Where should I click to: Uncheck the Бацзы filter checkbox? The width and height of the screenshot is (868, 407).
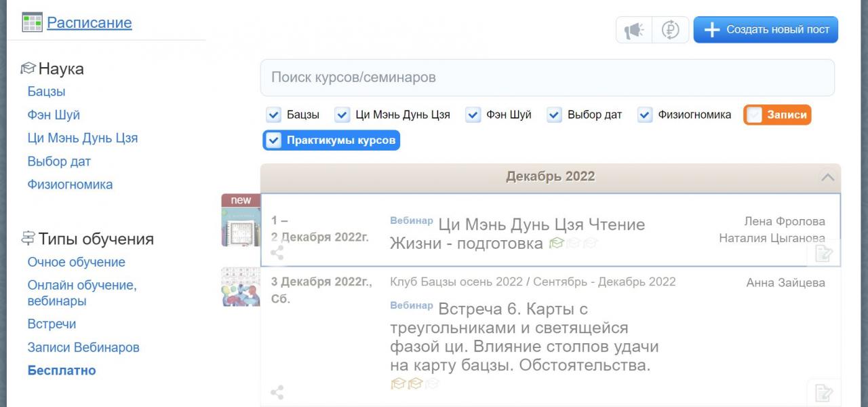coord(274,115)
